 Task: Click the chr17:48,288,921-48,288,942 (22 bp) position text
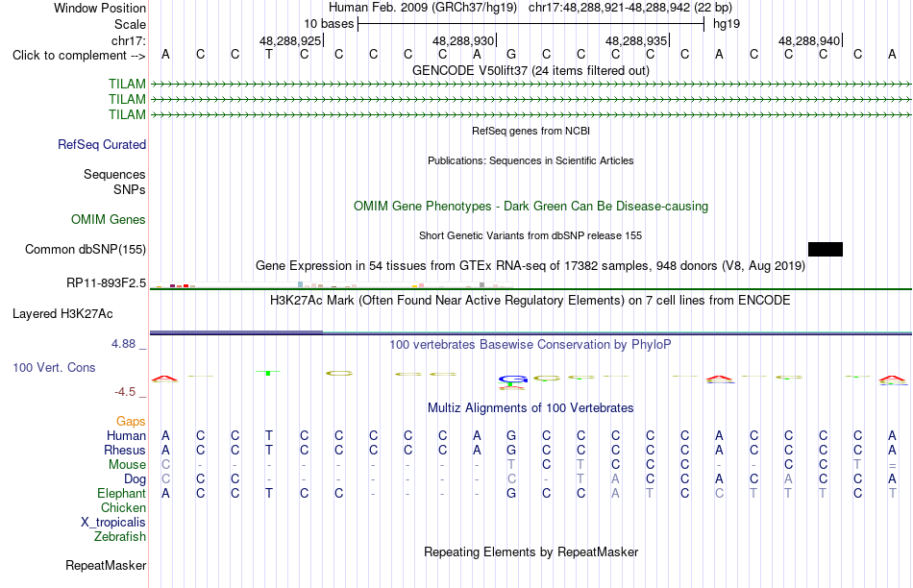tap(630, 8)
